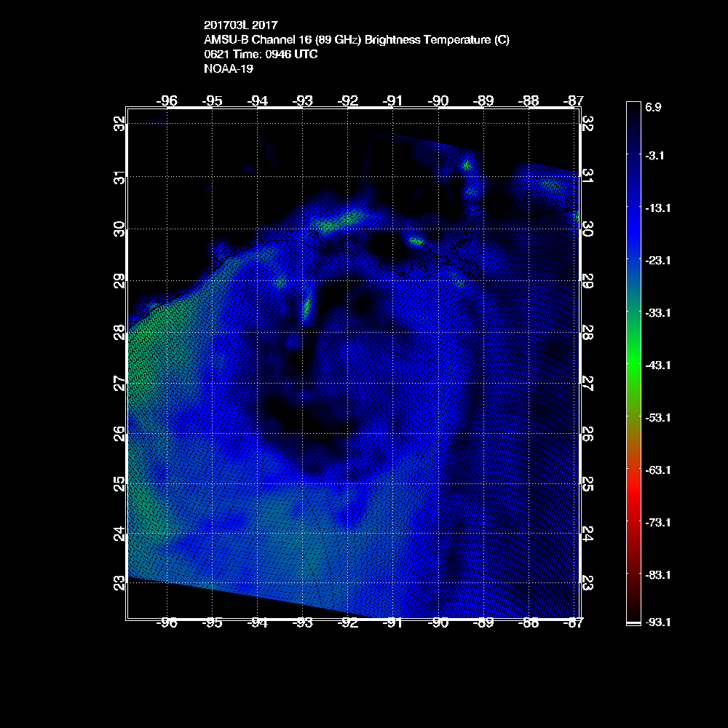Click the -96 label on the bottom axis

click(167, 623)
